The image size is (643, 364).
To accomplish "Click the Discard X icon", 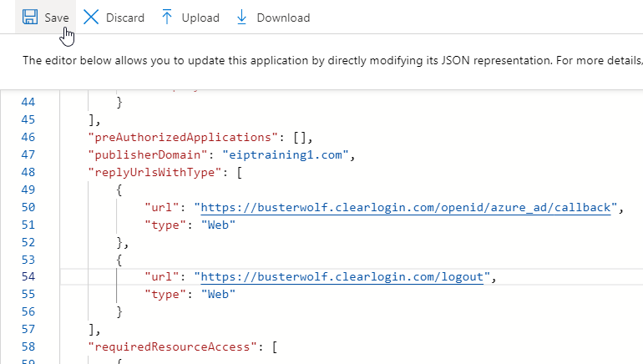I will pyautogui.click(x=91, y=18).
